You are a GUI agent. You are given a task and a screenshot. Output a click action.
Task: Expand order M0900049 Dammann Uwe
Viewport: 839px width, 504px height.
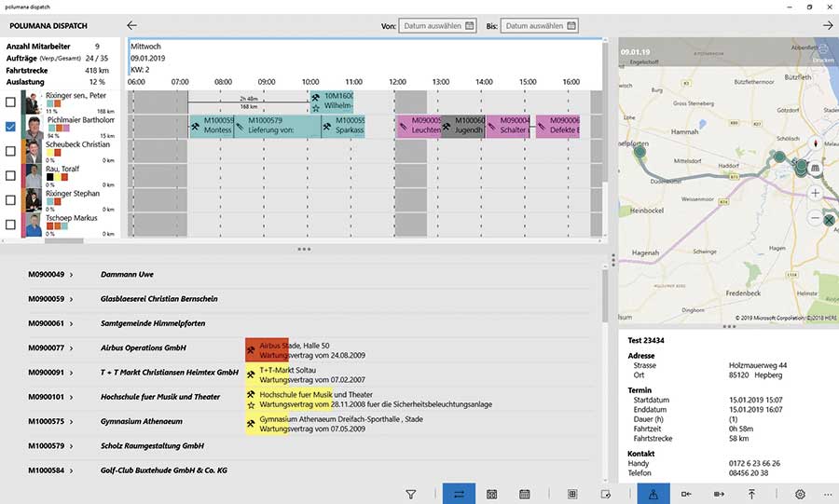point(71,275)
